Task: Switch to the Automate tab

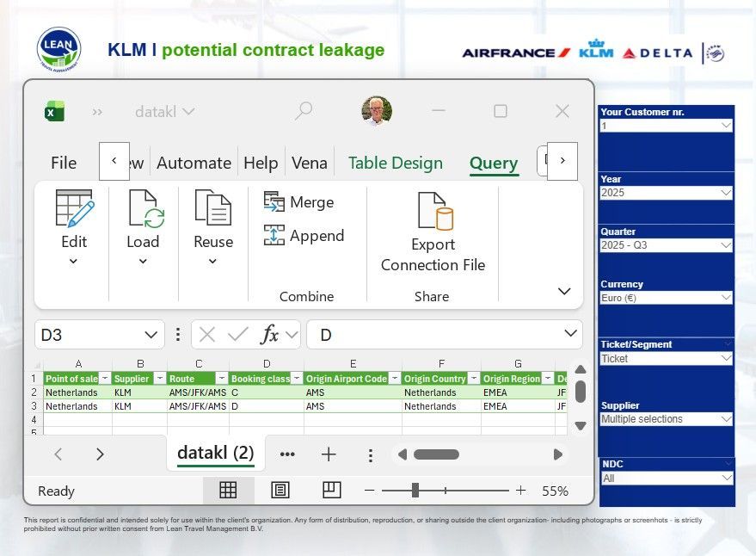Action: point(194,163)
